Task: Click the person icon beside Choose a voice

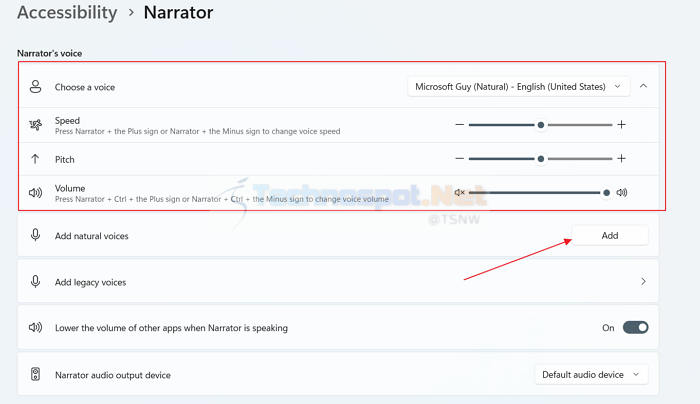Action: [x=35, y=87]
